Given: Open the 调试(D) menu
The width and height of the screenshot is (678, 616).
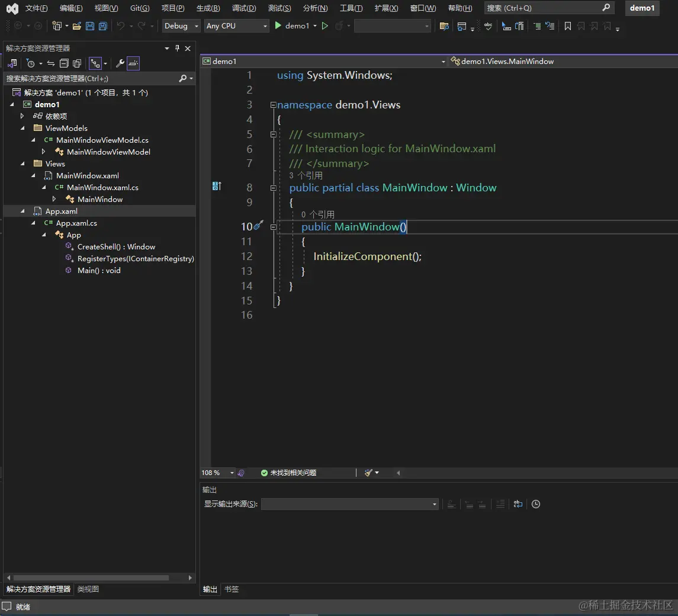Looking at the screenshot, I should click(x=244, y=8).
